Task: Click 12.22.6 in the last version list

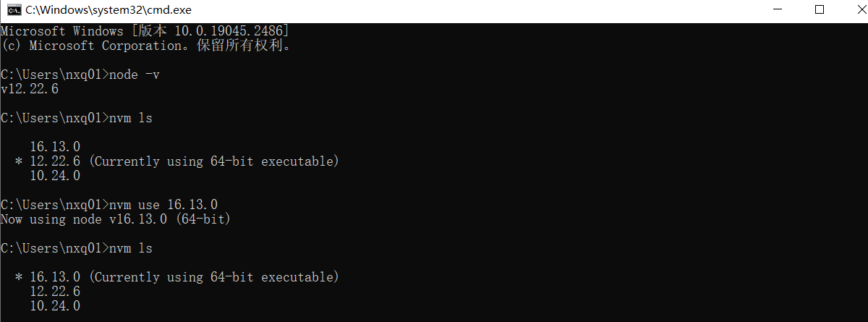Action: point(55,292)
